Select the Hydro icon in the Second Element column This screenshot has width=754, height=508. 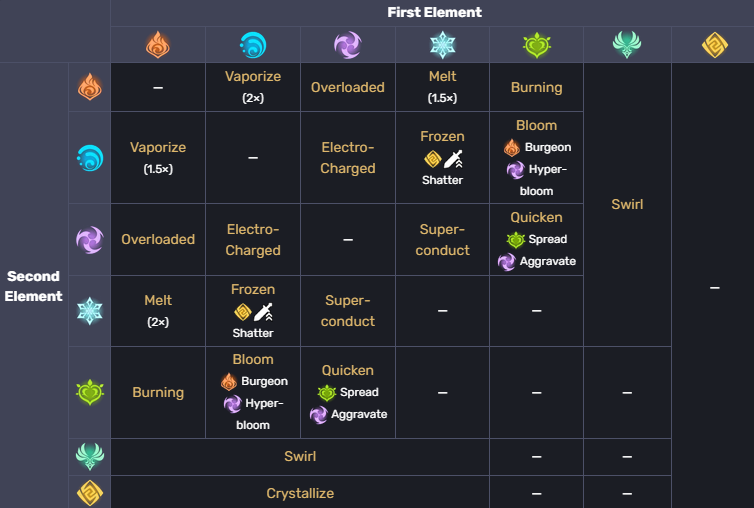tap(90, 158)
